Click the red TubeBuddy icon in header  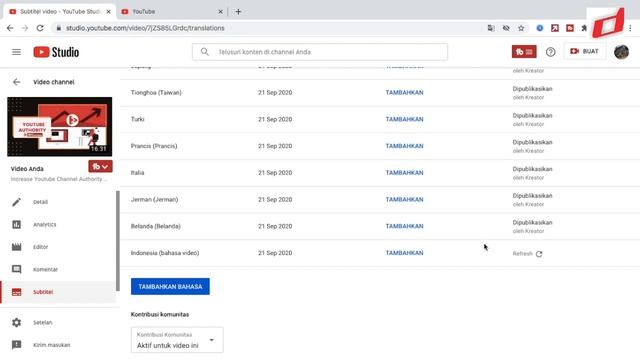coord(524,52)
